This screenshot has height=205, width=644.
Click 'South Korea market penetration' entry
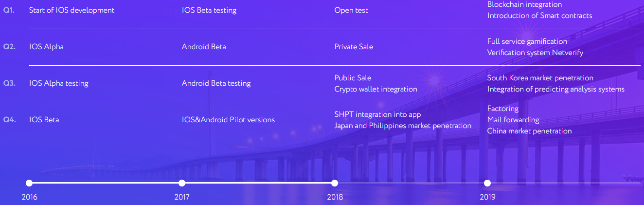tap(540, 78)
